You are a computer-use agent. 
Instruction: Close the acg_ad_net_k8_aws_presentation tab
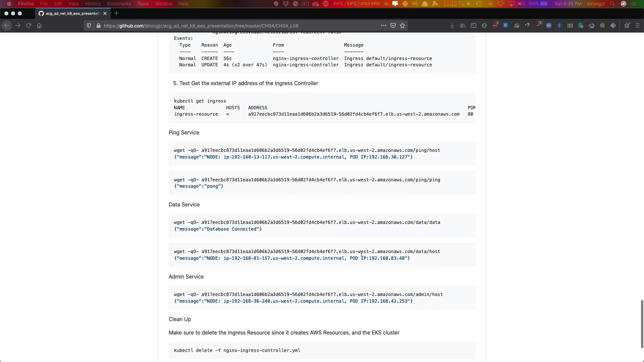[x=105, y=13]
